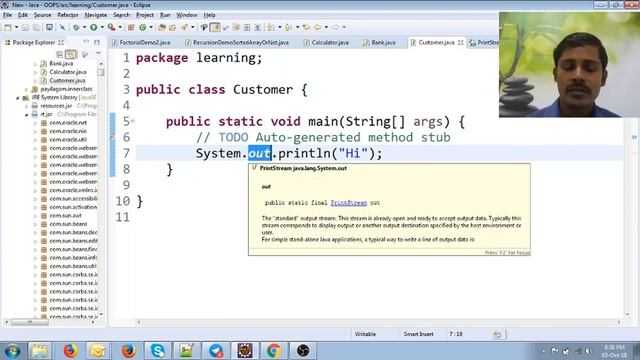Open the Project menu
The width and height of the screenshot is (640, 360).
(x=145, y=15)
